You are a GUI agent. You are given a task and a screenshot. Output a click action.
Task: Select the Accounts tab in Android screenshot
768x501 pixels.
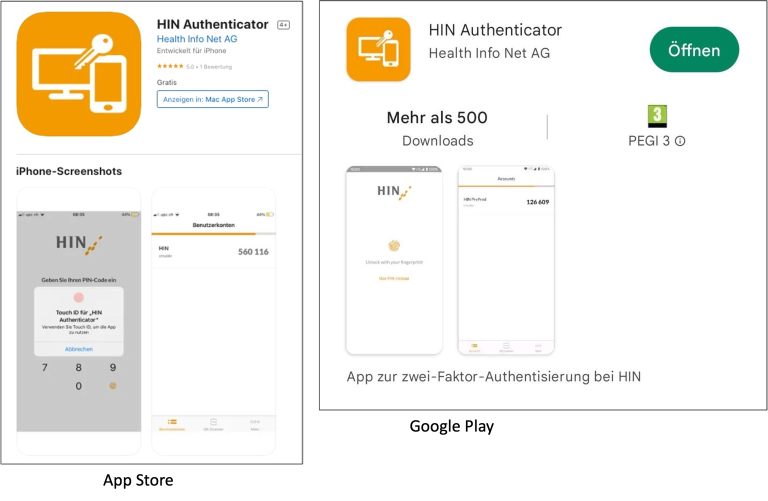(x=474, y=348)
